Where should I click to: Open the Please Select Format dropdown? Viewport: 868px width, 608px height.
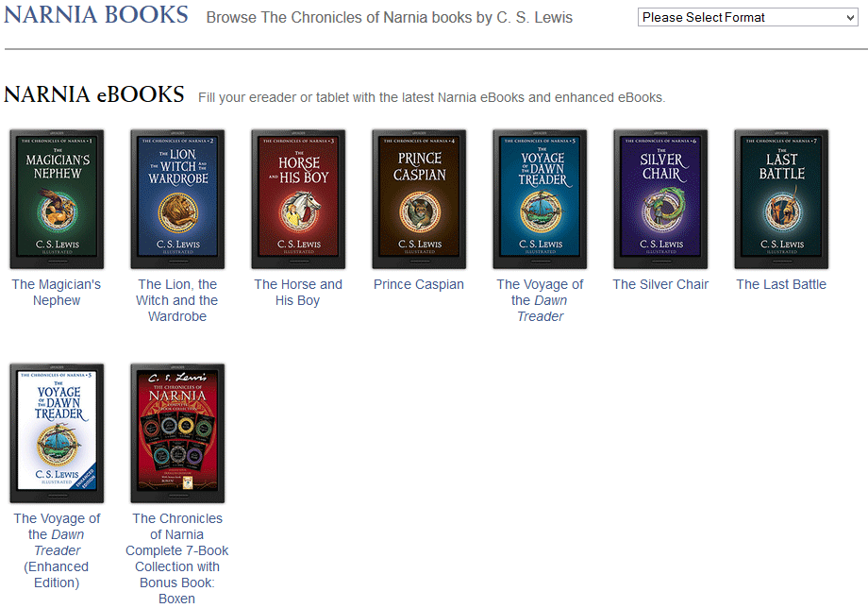tap(747, 17)
